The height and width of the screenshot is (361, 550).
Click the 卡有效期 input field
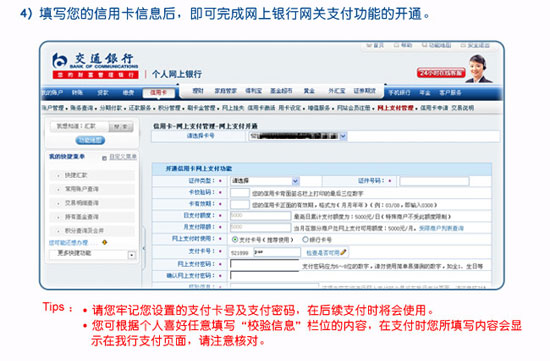pyautogui.click(x=240, y=205)
